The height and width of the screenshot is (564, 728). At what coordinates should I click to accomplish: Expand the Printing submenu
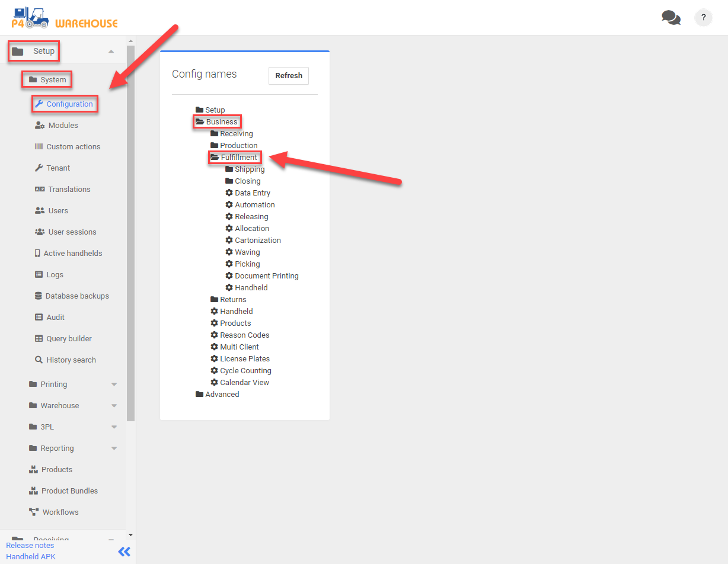[114, 384]
